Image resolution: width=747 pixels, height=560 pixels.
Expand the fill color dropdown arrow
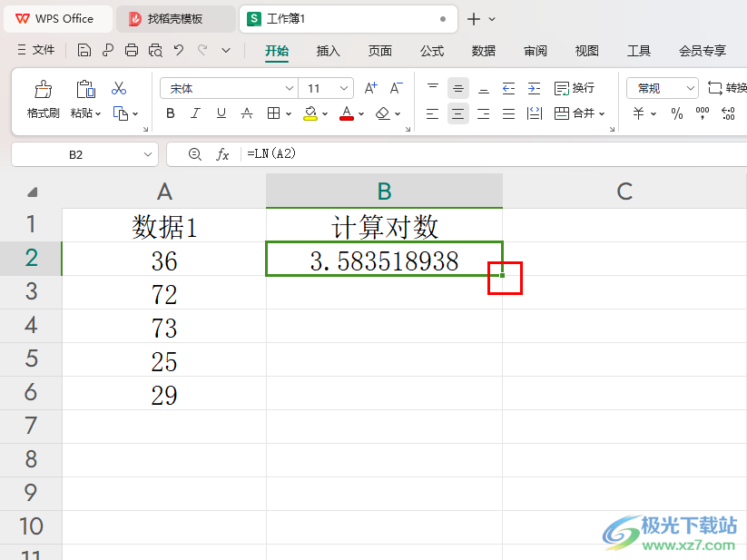[325, 113]
